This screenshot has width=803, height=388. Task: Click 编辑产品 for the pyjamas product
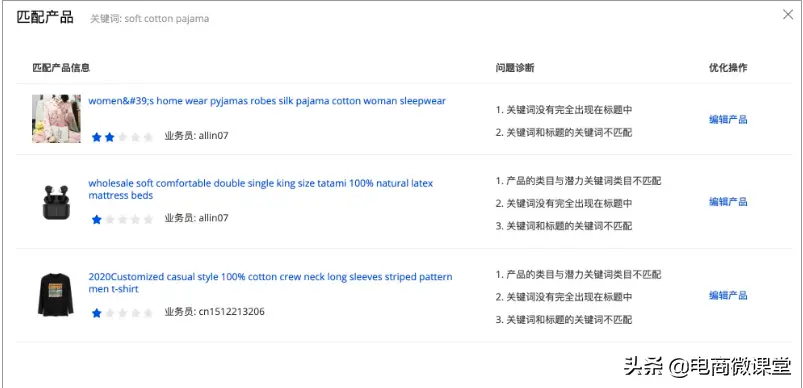click(728, 120)
